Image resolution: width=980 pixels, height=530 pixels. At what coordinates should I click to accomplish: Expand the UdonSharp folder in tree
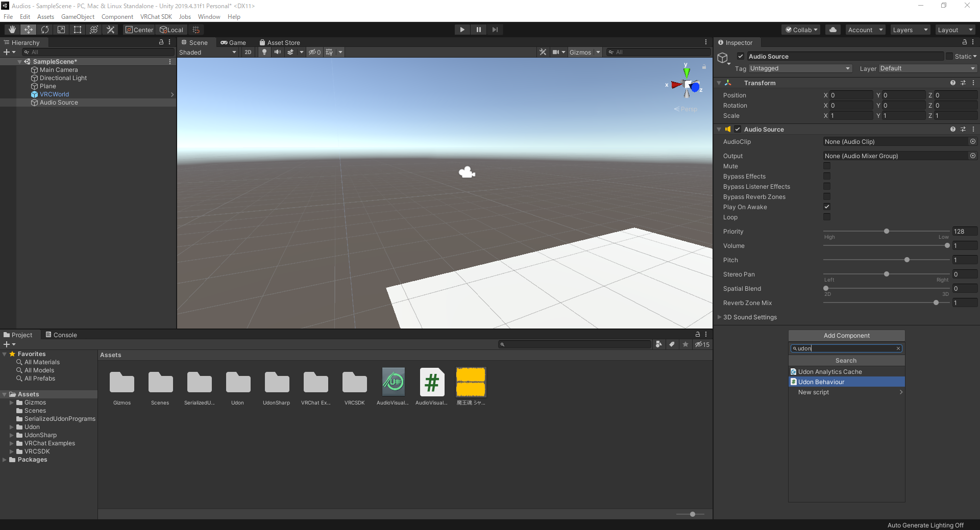pyautogui.click(x=12, y=435)
